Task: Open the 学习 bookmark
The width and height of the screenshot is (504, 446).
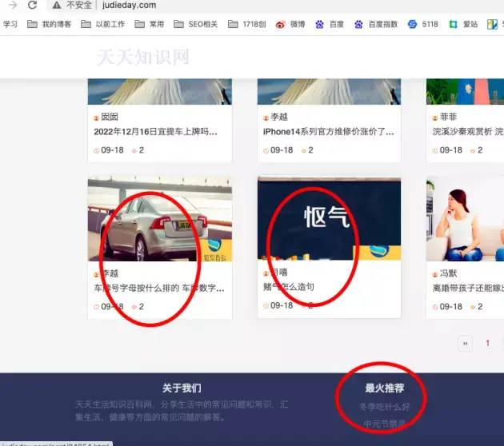Action: click(10, 24)
